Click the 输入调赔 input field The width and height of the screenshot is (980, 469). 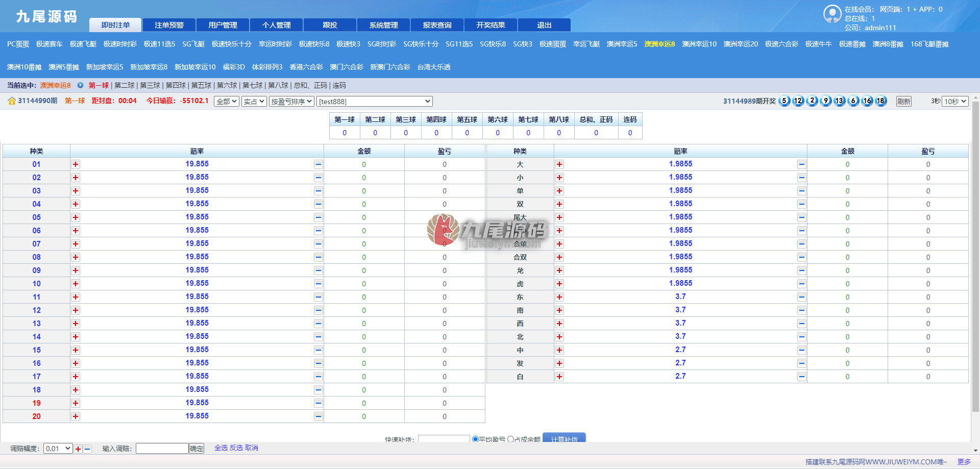pos(162,449)
